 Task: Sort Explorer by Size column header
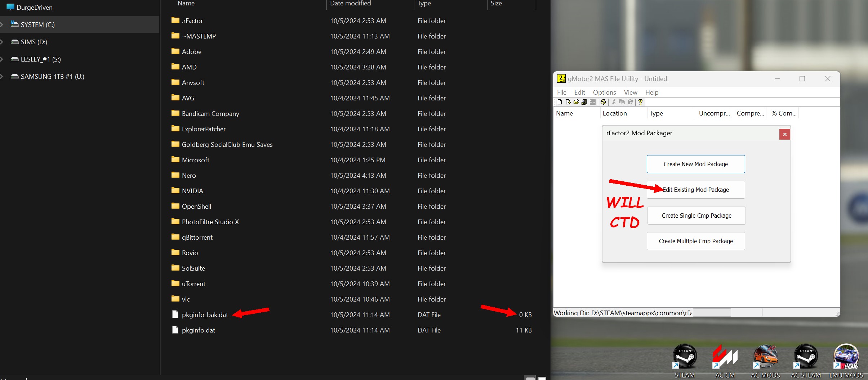511,4
